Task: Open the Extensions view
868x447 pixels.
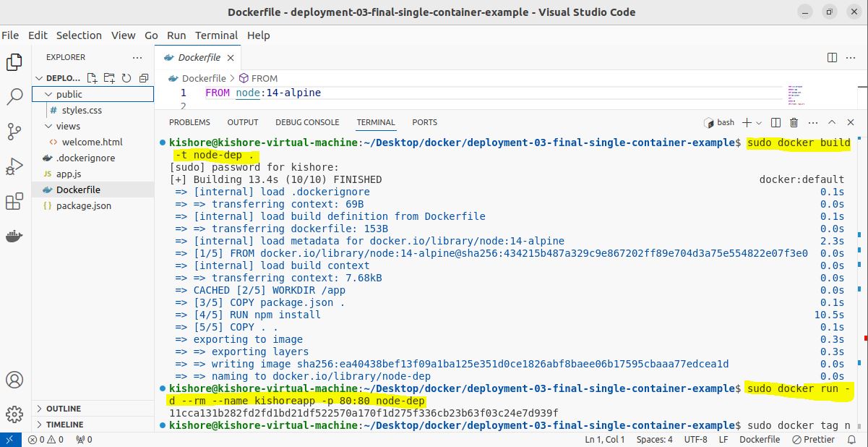Action: point(14,202)
